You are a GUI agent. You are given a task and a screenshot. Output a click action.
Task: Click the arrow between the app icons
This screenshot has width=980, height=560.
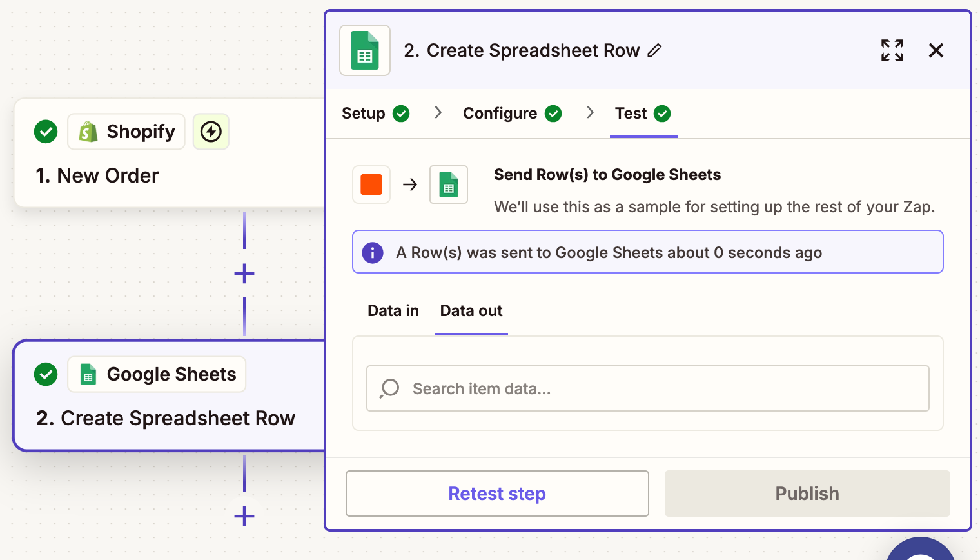tap(410, 185)
